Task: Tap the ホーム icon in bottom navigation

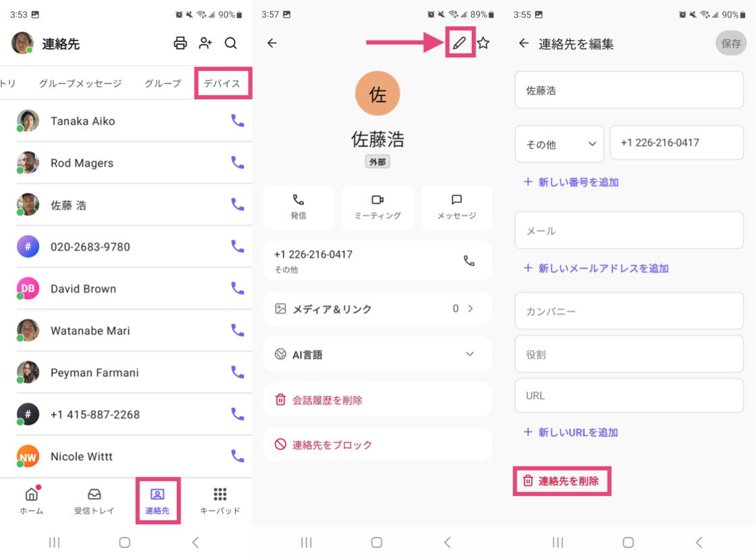Action: 31,501
